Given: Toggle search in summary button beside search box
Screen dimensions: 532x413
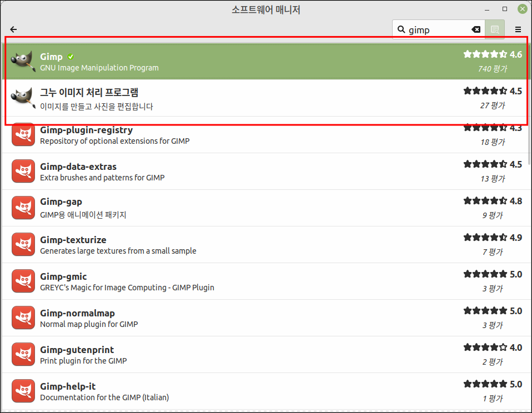Looking at the screenshot, I should tap(495, 29).
